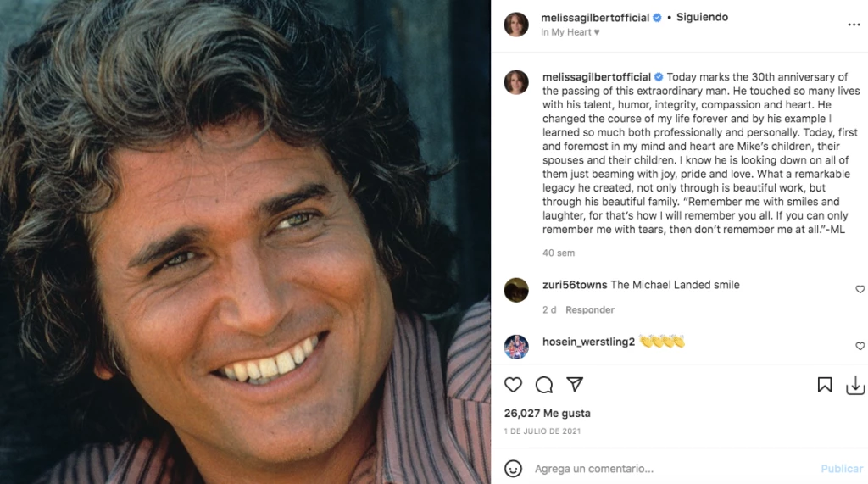Download the post using arrow icon

(855, 385)
